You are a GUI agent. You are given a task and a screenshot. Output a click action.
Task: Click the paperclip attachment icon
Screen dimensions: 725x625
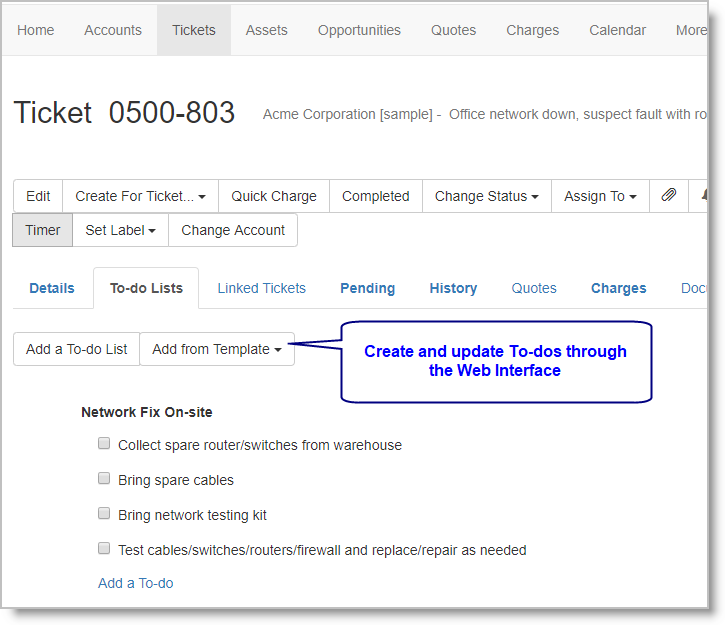[x=668, y=196]
